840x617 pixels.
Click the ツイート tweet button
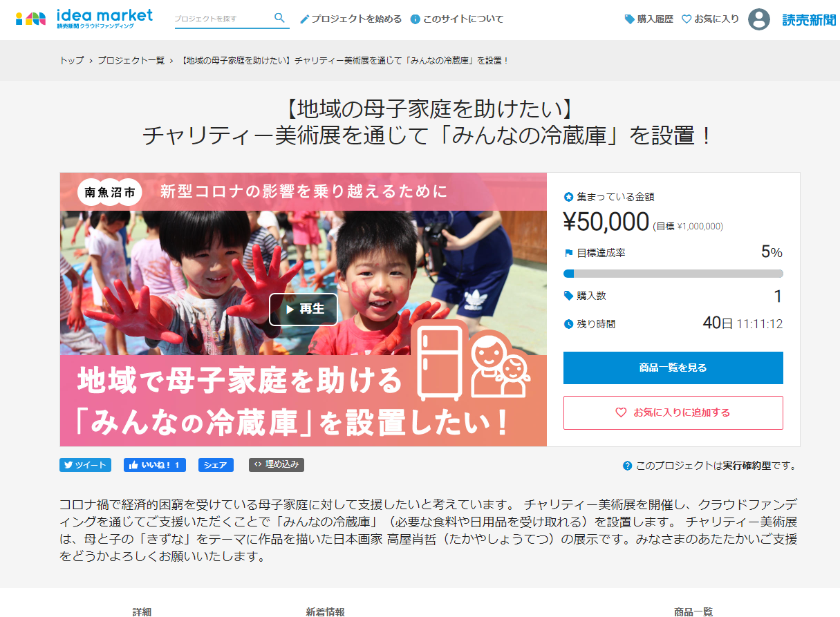85,465
